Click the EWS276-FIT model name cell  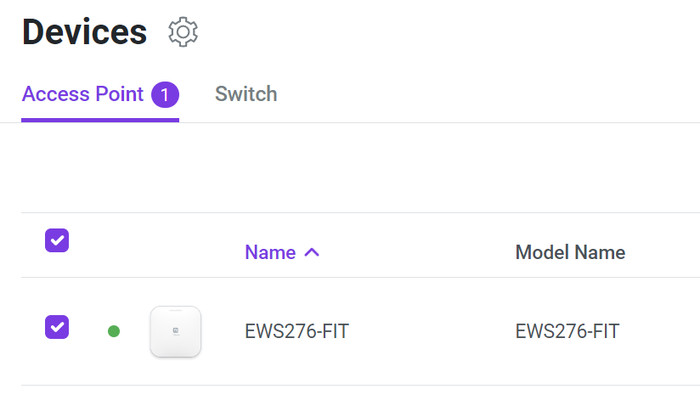coord(567,331)
